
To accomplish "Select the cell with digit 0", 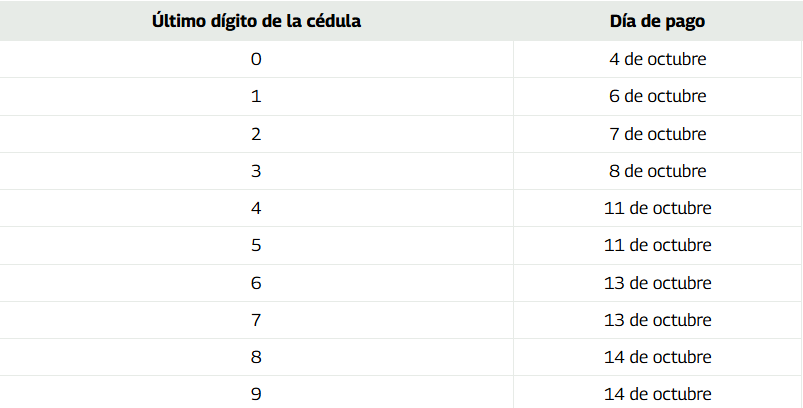I will point(256,59).
